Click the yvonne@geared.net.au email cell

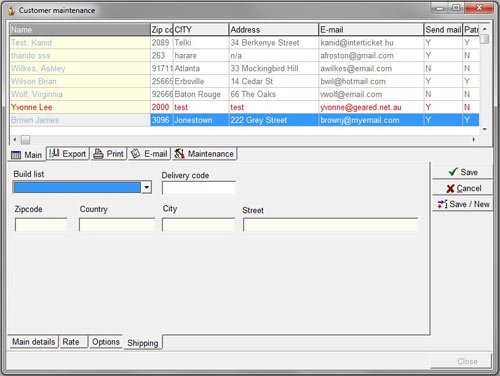pyautogui.click(x=371, y=107)
